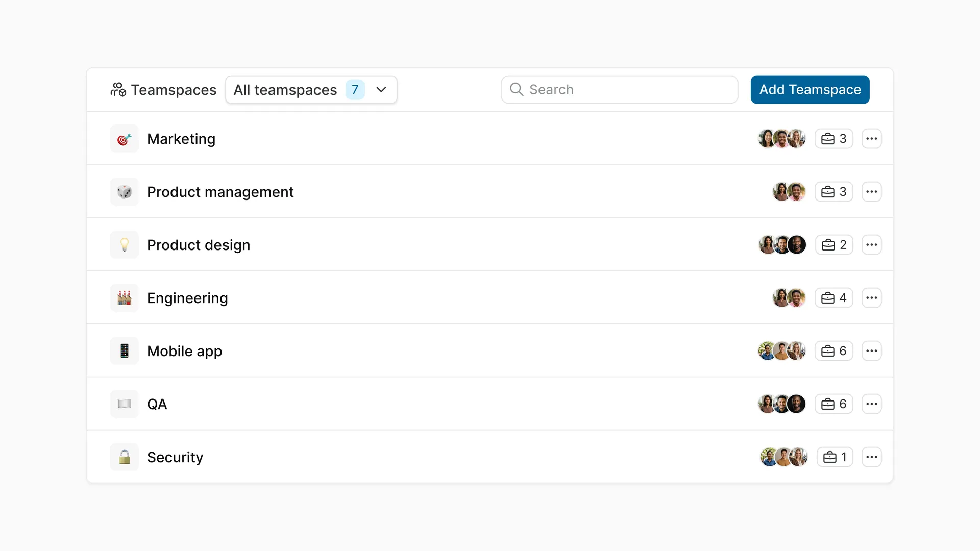Open more options menu for QA

click(871, 404)
